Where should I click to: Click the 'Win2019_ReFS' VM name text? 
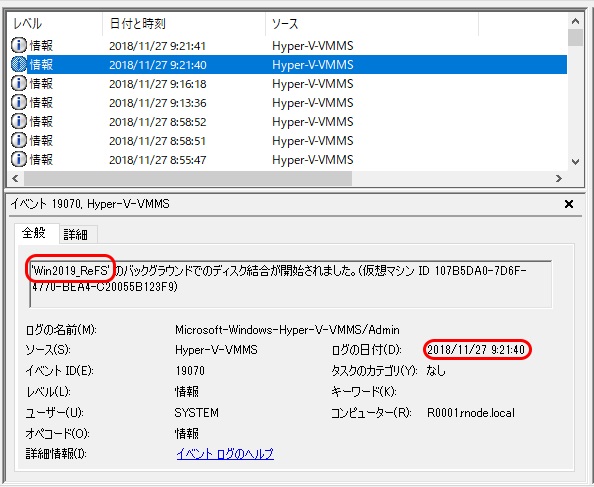tap(71, 271)
